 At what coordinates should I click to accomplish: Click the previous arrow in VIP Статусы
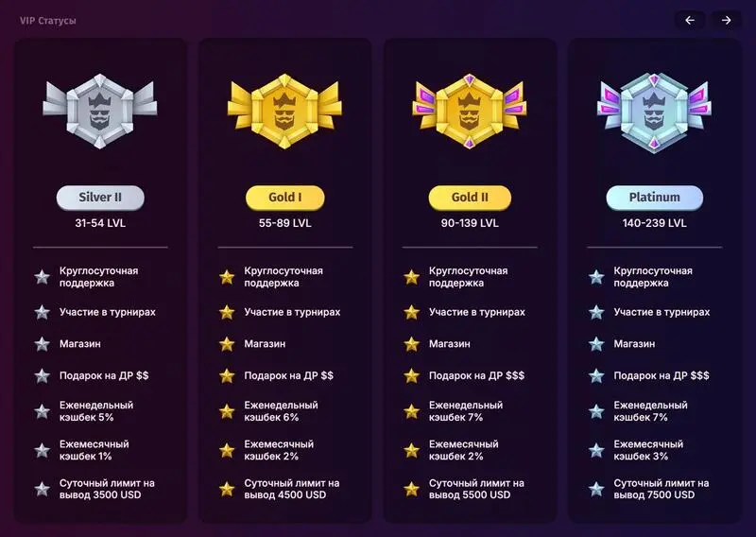coord(689,20)
